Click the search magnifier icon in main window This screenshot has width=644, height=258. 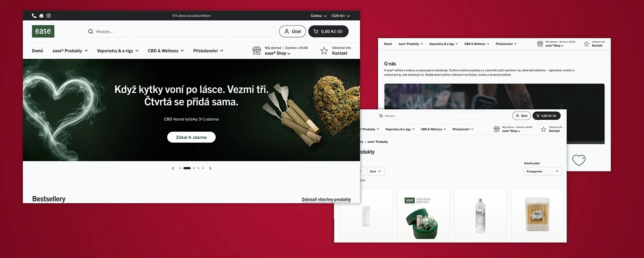(x=90, y=32)
